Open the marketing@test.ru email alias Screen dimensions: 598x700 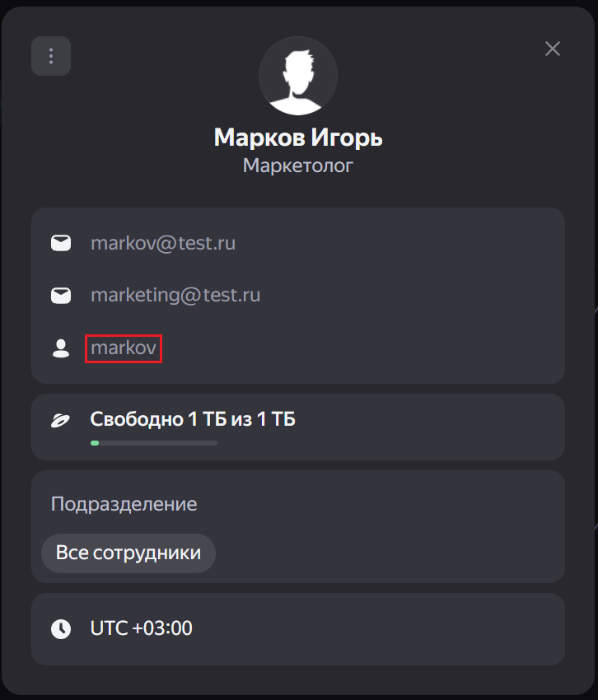175,295
